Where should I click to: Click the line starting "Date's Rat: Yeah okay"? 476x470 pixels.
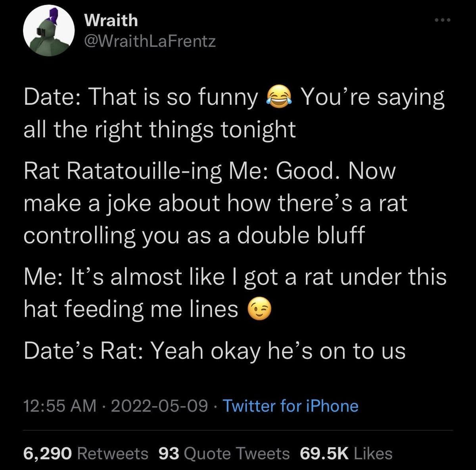coord(215,351)
